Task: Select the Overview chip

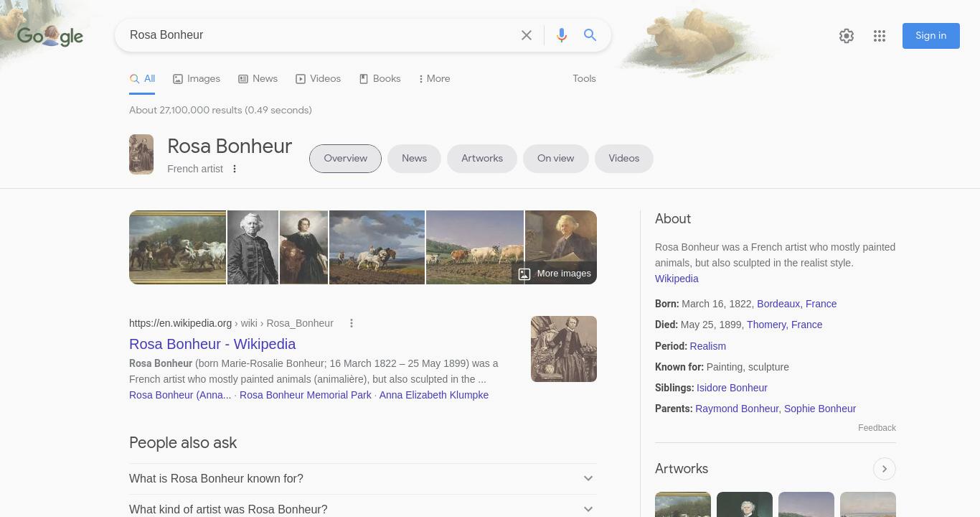Action: point(345,159)
